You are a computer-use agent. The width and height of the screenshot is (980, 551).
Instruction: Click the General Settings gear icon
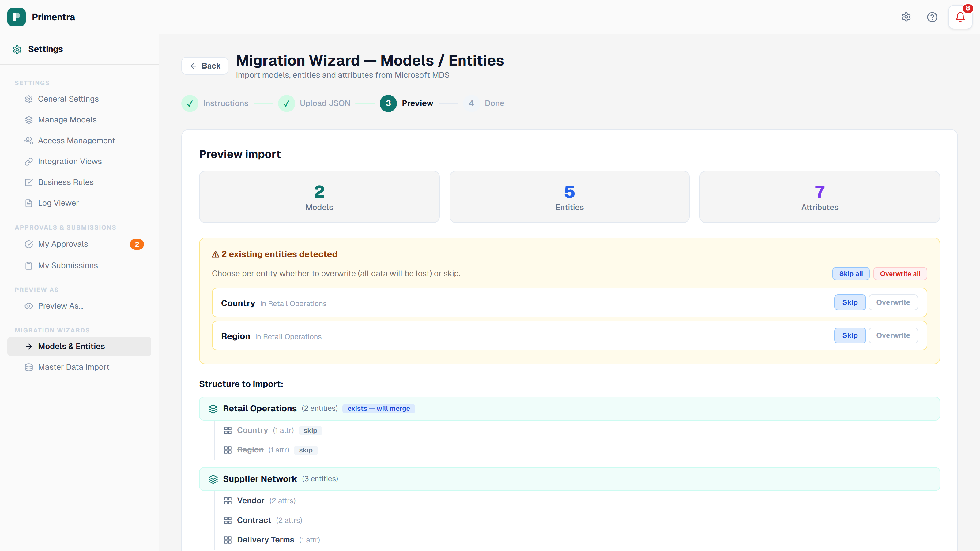(29, 99)
